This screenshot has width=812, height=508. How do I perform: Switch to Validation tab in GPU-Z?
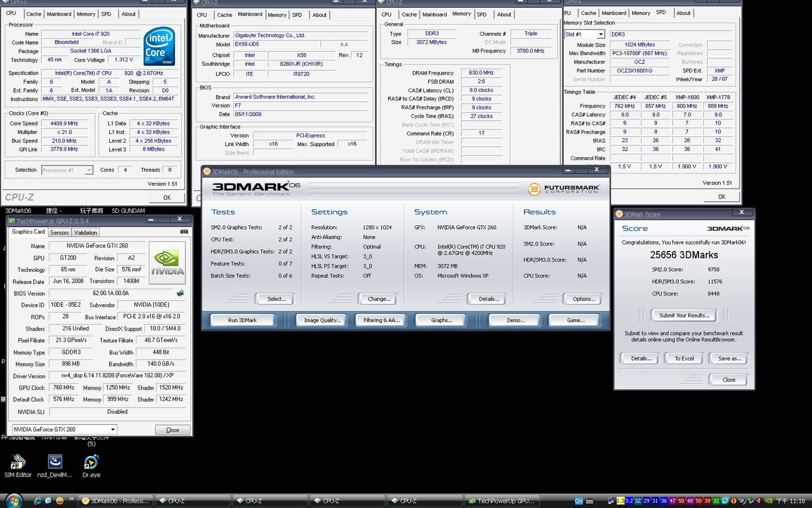[85, 232]
